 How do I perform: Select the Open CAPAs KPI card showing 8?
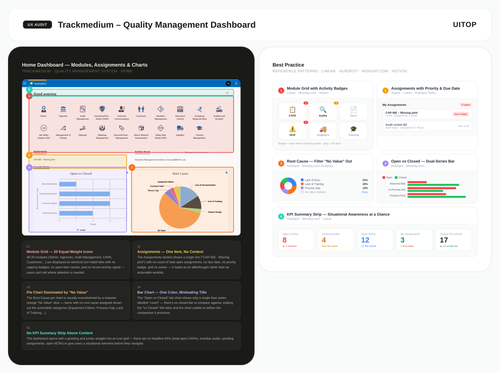coord(297,240)
